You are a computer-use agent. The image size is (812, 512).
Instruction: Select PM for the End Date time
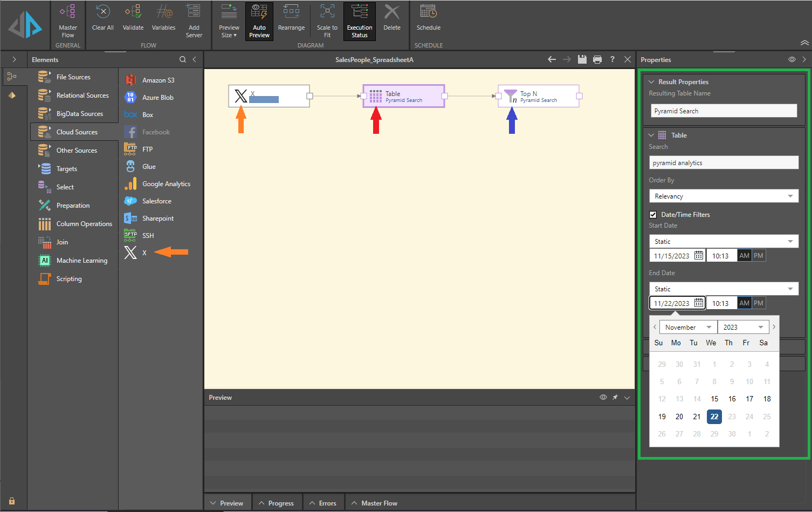[759, 303]
